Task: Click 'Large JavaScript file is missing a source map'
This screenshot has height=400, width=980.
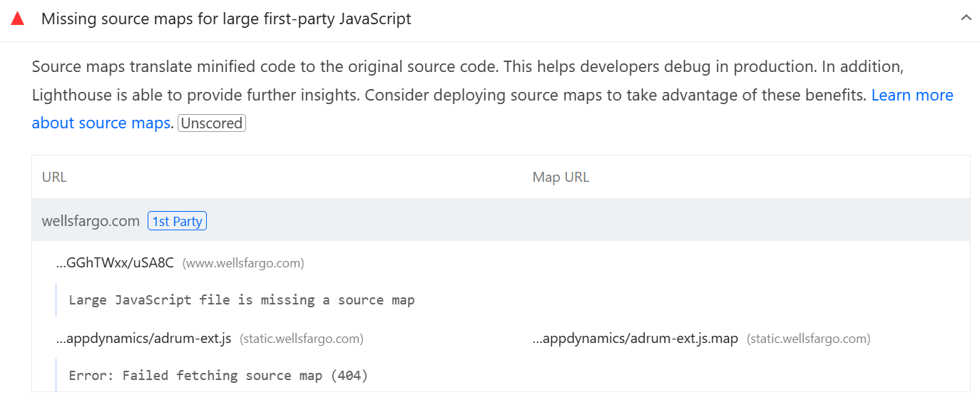Action: click(242, 300)
